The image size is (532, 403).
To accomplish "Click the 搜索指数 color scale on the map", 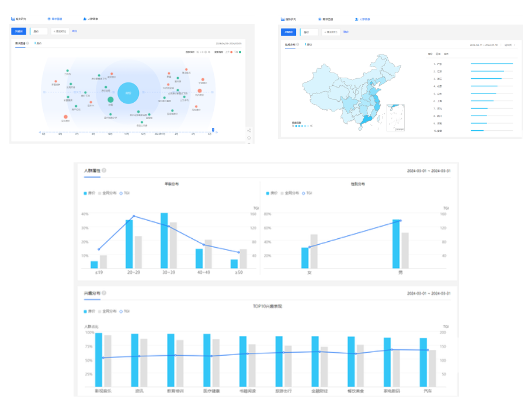I will click(302, 126).
